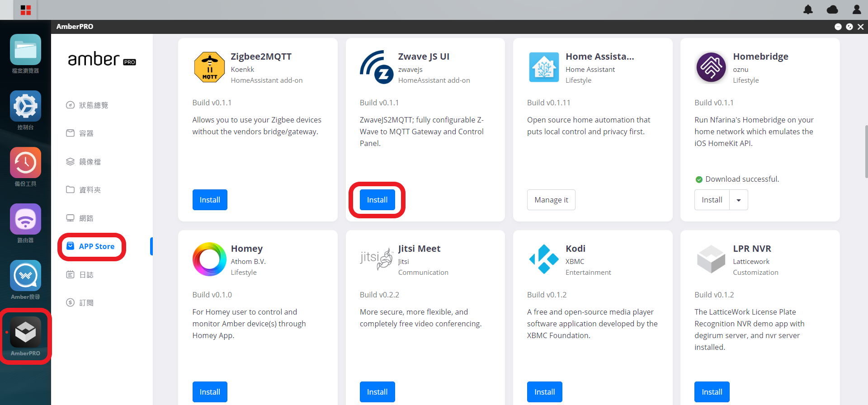
Task: Click 'XBMC' author name
Action: click(575, 261)
